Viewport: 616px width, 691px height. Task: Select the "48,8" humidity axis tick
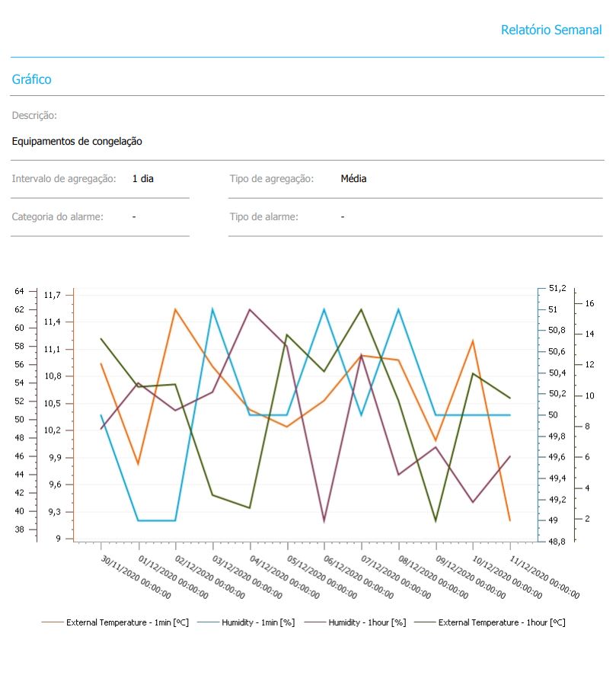coord(557,542)
